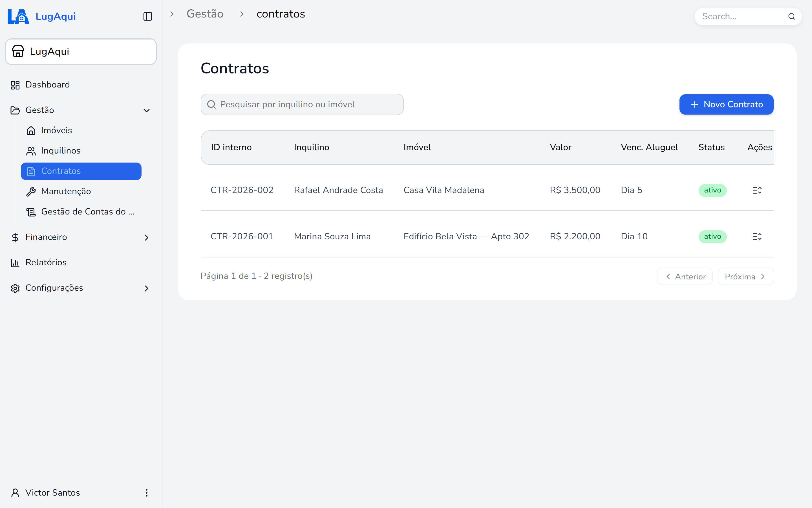Click ativo status of Rafael Andrade Costa

(x=713, y=190)
